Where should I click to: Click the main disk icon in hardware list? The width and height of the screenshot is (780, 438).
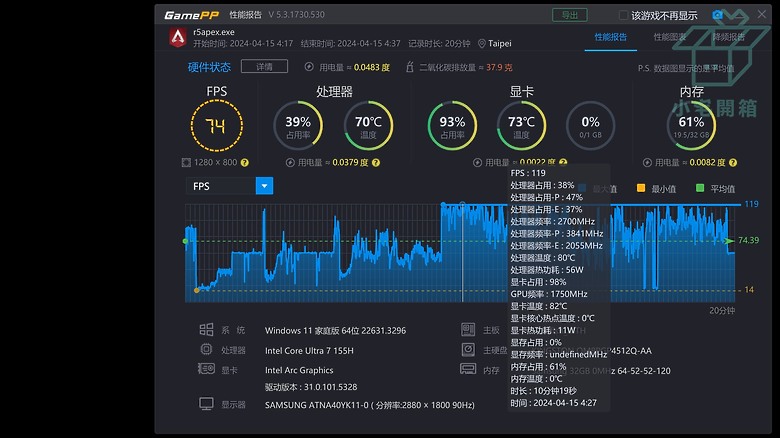tap(468, 349)
